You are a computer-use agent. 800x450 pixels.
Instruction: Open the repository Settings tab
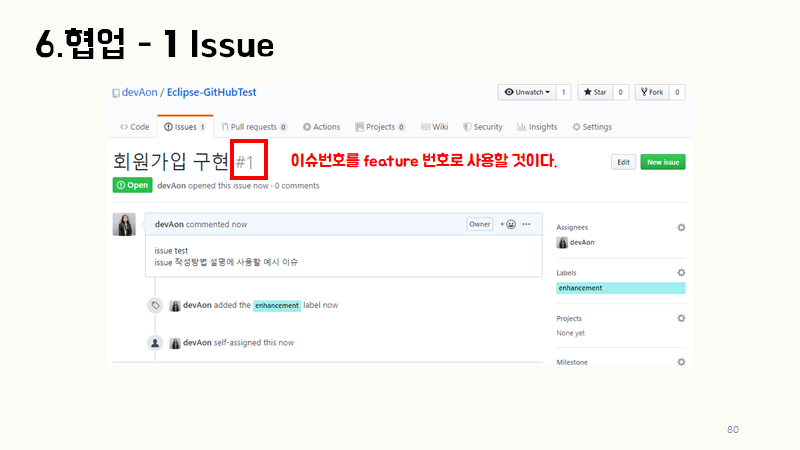[x=591, y=127]
